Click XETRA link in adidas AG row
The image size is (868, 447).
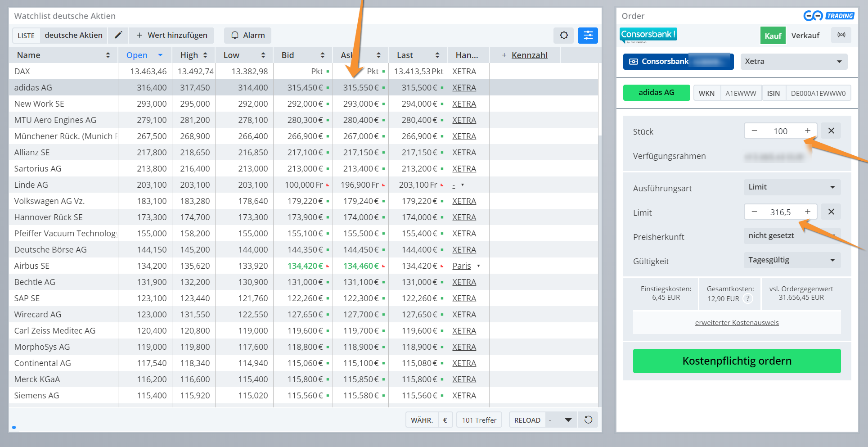pyautogui.click(x=464, y=87)
